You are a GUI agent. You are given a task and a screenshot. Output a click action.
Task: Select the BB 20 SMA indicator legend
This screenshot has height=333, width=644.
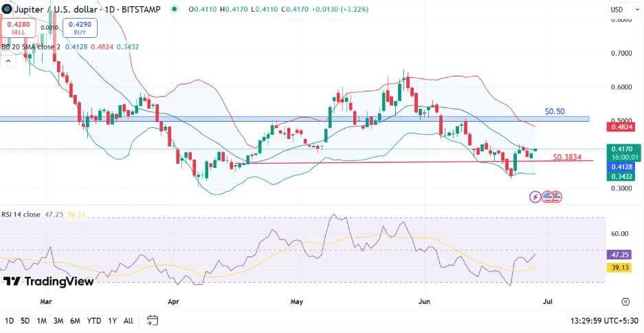click(x=31, y=47)
